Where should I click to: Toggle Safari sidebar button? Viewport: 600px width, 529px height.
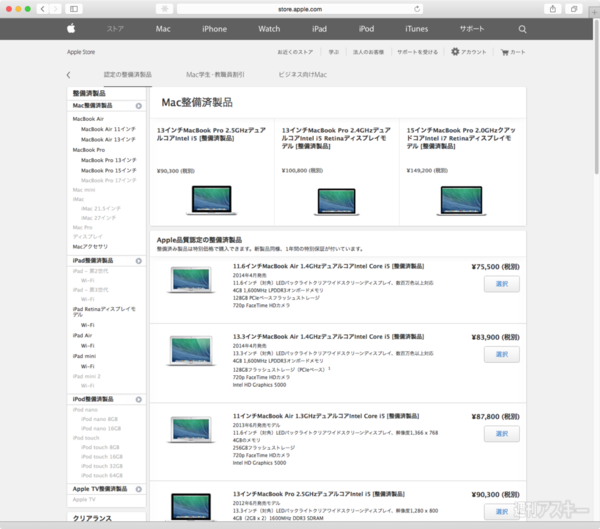(74, 9)
